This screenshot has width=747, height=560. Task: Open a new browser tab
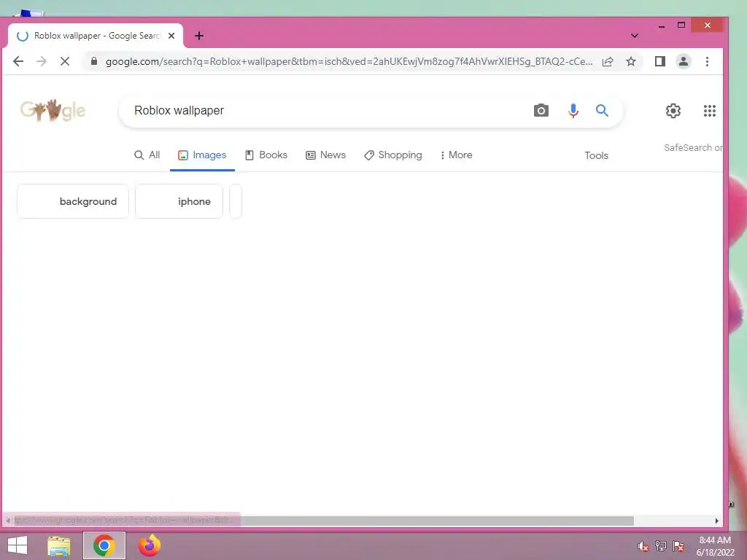pos(199,36)
